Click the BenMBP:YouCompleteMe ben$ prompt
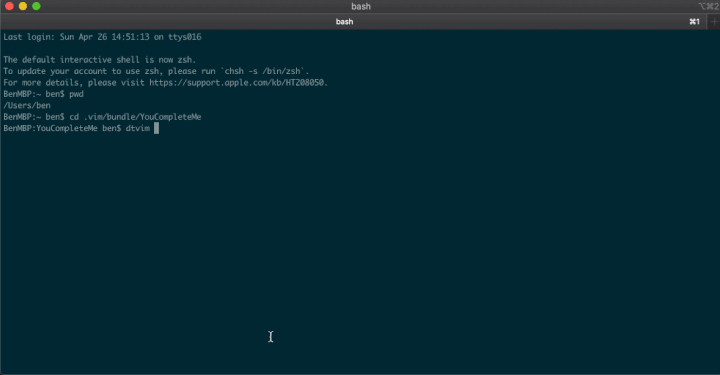 tap(62, 129)
